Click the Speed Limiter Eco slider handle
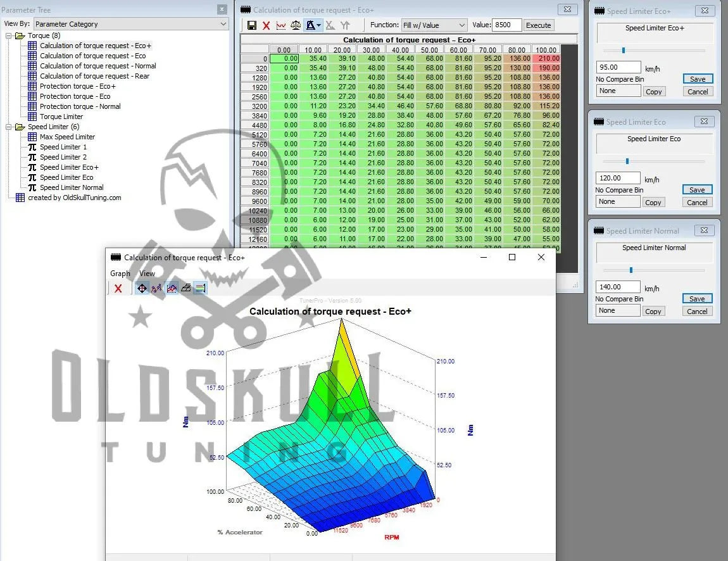Screen dimensions: 728x561 click(x=627, y=161)
